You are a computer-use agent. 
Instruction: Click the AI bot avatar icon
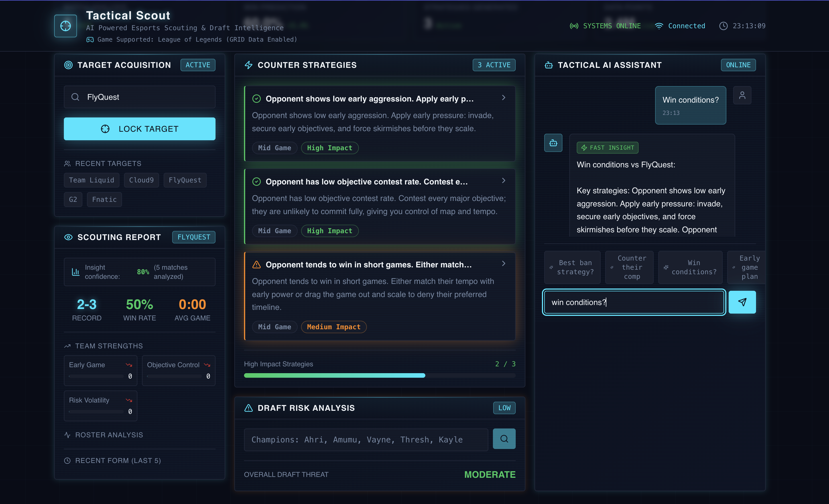[553, 143]
